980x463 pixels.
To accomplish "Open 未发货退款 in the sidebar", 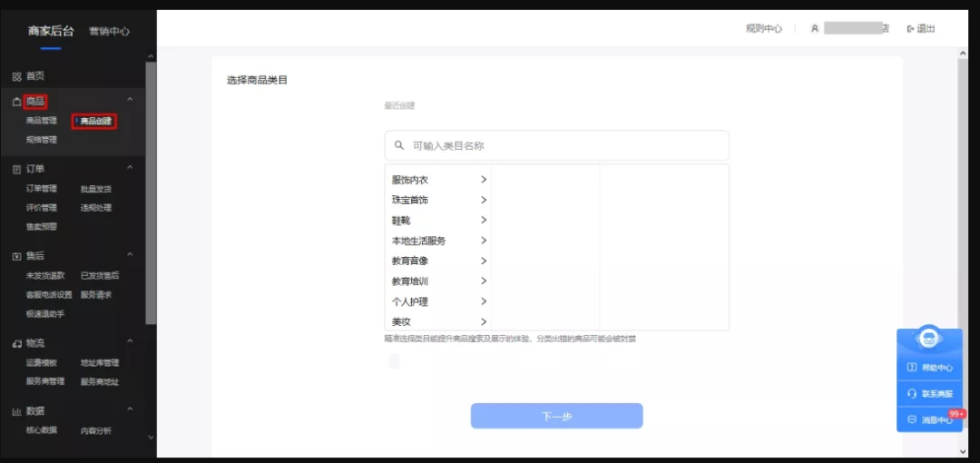I will [45, 275].
